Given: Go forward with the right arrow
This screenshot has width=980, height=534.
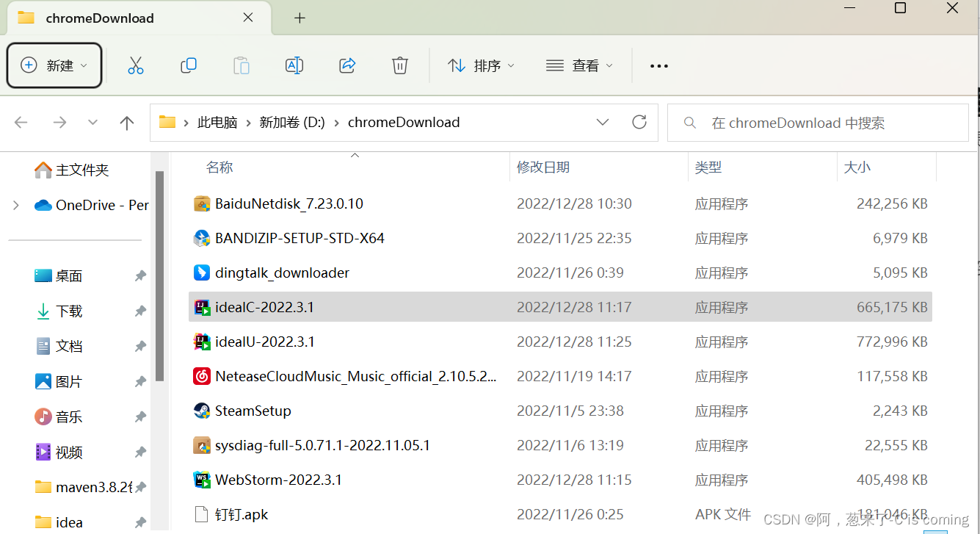Looking at the screenshot, I should coord(59,123).
